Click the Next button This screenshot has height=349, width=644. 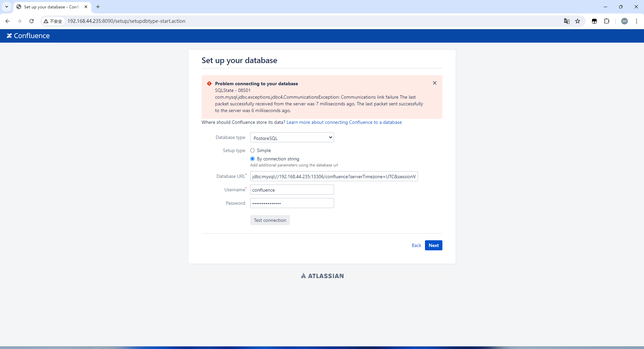coord(434,245)
